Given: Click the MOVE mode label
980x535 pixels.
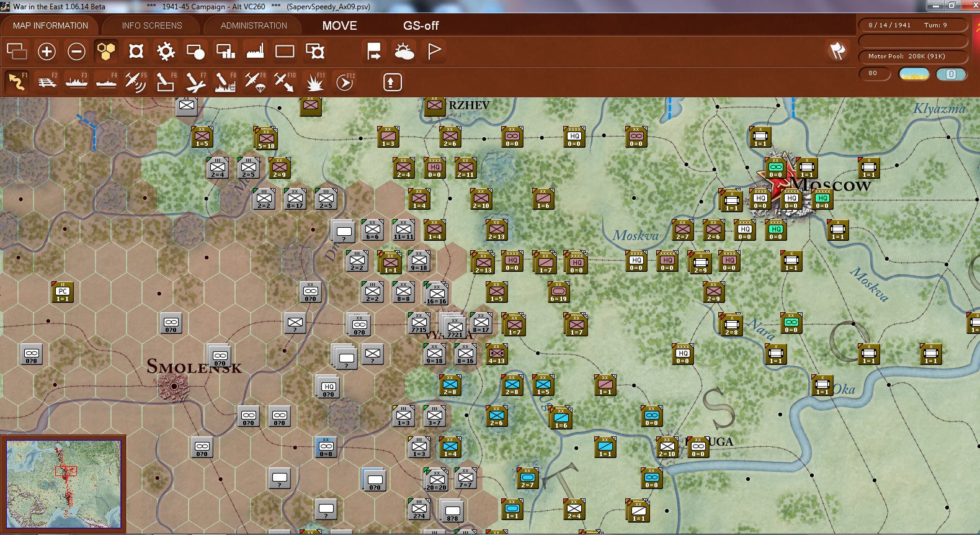Looking at the screenshot, I should [339, 25].
